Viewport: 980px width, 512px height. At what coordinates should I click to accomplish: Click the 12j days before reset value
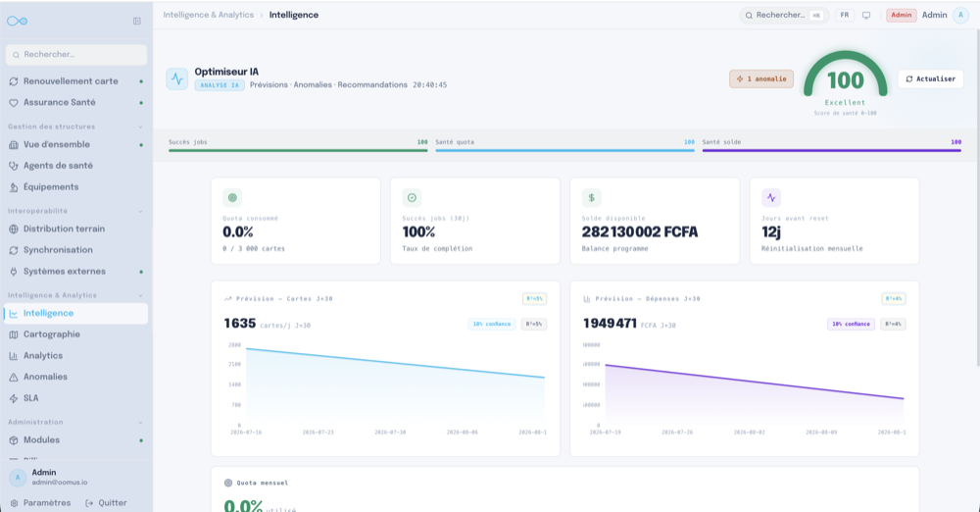point(771,232)
